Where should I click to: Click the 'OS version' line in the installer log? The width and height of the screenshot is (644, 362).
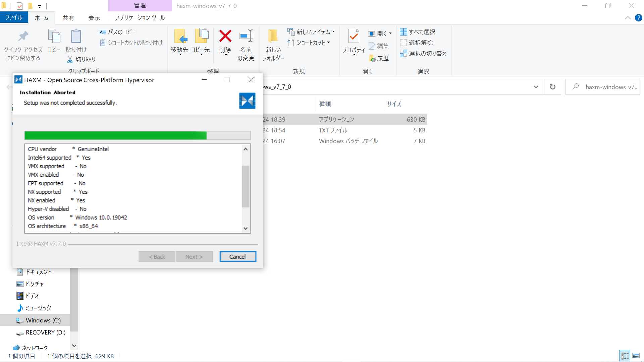pos(77,218)
